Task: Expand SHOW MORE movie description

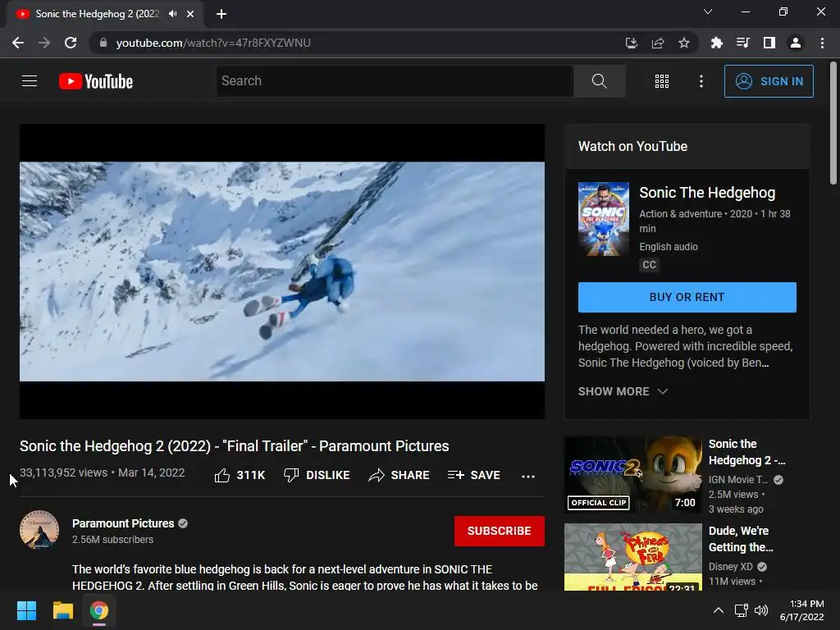Action: [623, 391]
